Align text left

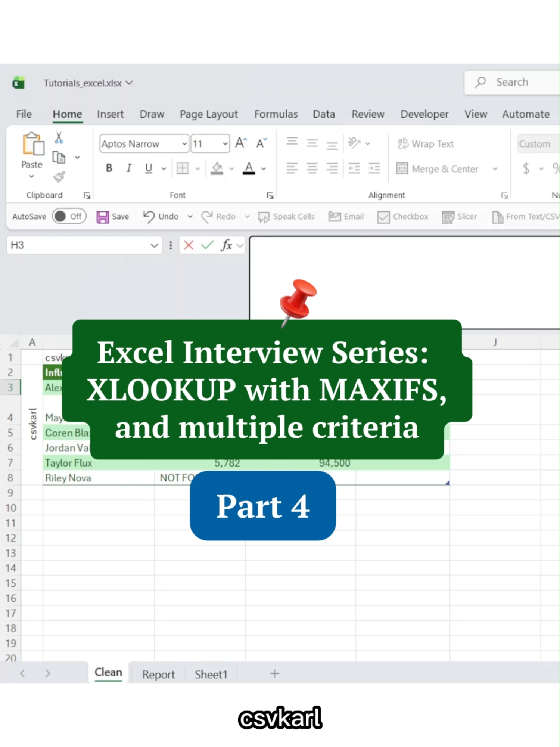pyautogui.click(x=292, y=168)
